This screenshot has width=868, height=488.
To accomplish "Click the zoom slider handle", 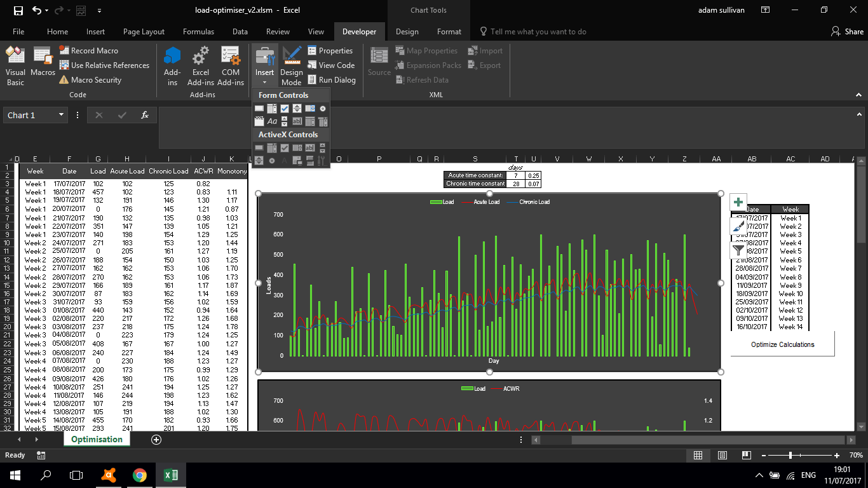I will click(790, 456).
